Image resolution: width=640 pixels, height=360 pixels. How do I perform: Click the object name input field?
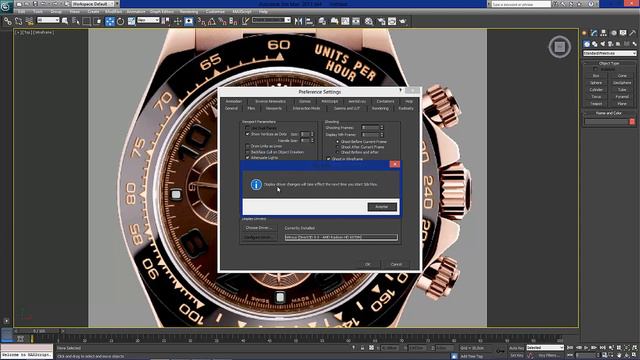click(x=606, y=122)
